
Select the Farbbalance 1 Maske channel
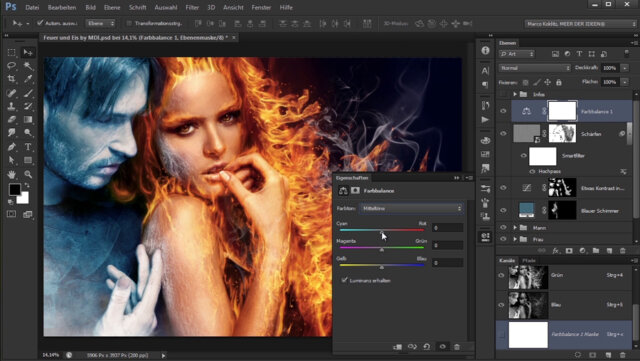point(564,335)
